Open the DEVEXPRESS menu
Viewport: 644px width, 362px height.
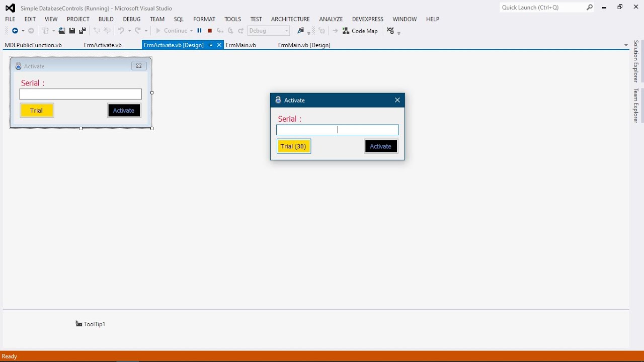tap(367, 19)
